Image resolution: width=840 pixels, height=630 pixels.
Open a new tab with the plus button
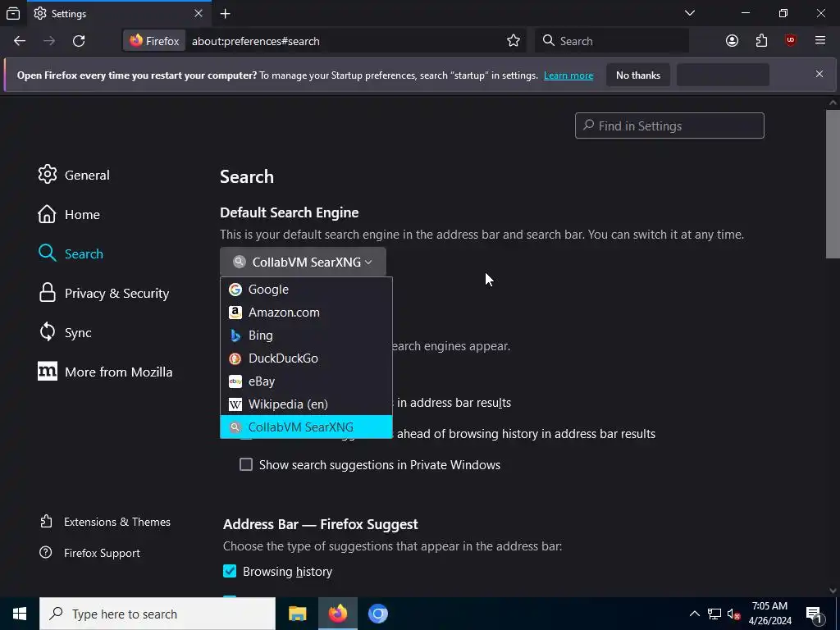point(226,13)
